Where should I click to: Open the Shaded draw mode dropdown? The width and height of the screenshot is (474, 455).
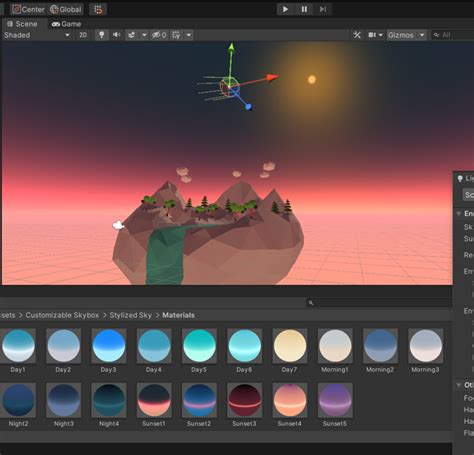click(x=37, y=35)
